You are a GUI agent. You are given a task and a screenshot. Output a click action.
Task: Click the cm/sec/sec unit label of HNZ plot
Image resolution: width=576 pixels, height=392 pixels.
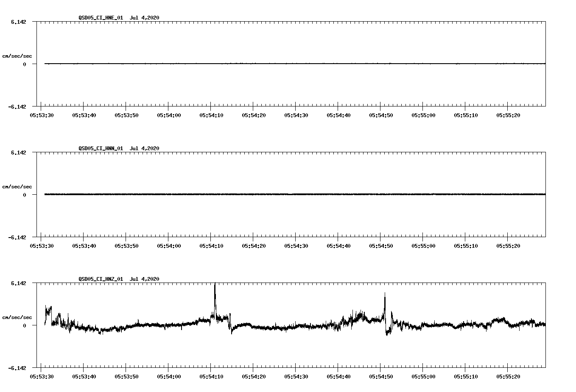tap(17, 317)
